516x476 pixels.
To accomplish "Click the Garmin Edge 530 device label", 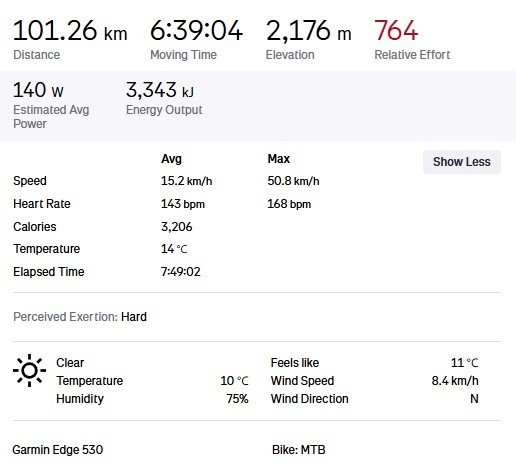I will tap(58, 450).
